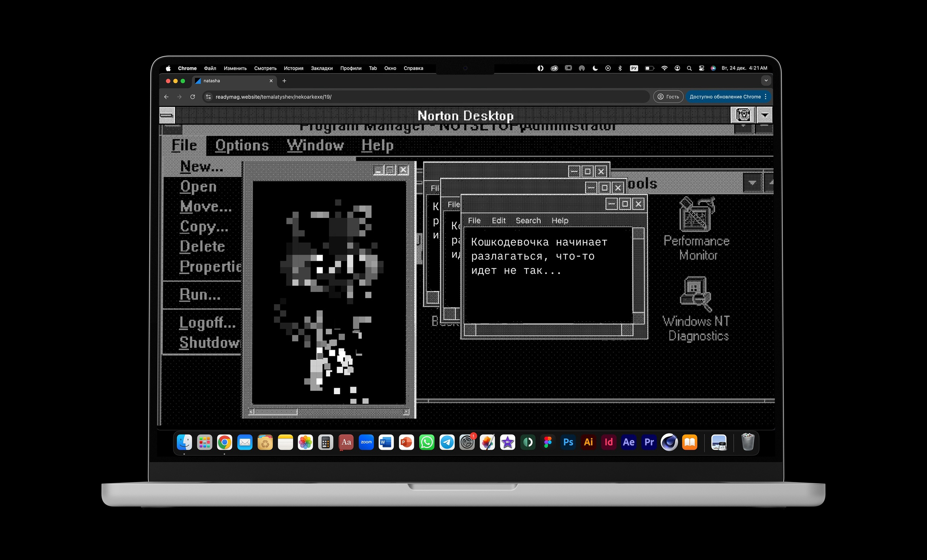Click the Norton Desktop icon button at right
The height and width of the screenshot is (560, 927).
743,115
